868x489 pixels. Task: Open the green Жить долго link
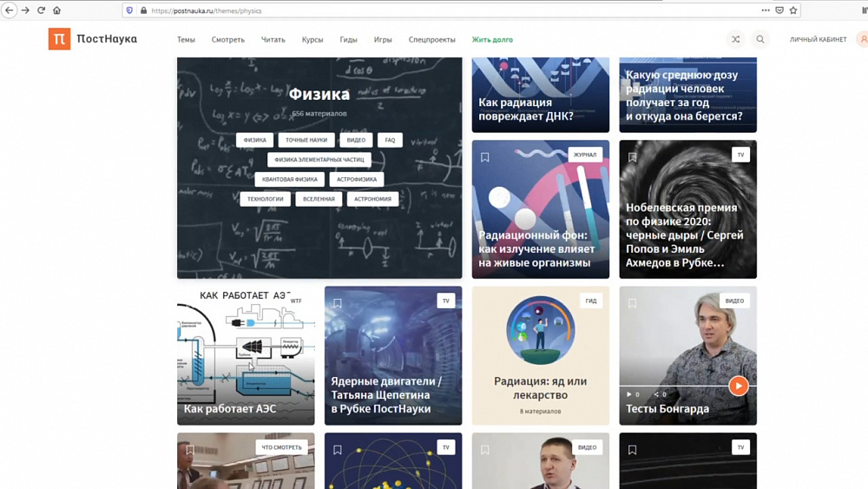pyautogui.click(x=492, y=40)
